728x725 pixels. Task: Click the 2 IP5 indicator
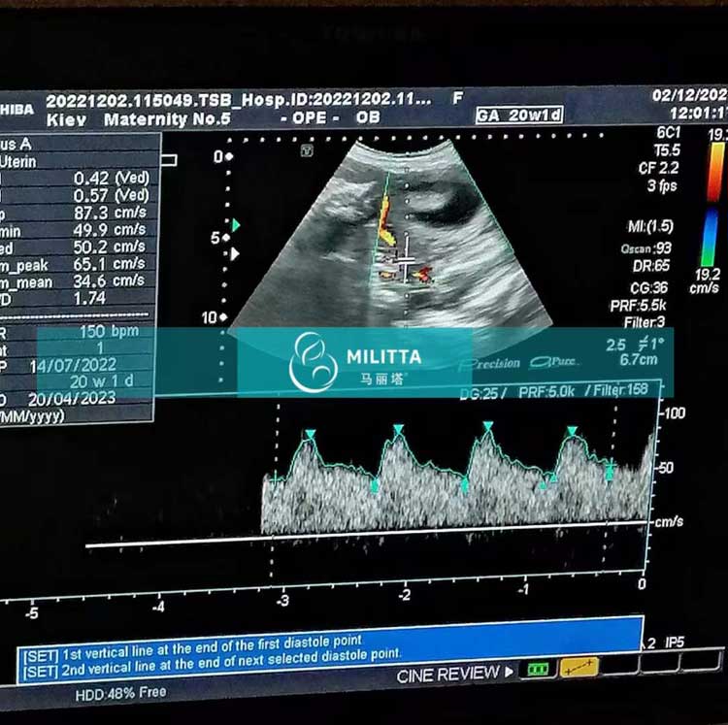tap(665, 643)
